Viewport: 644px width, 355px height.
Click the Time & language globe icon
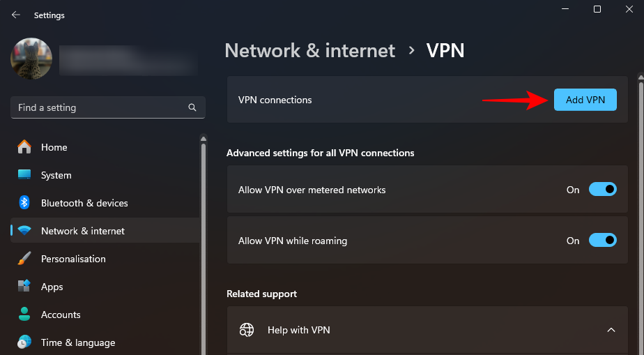pos(24,342)
